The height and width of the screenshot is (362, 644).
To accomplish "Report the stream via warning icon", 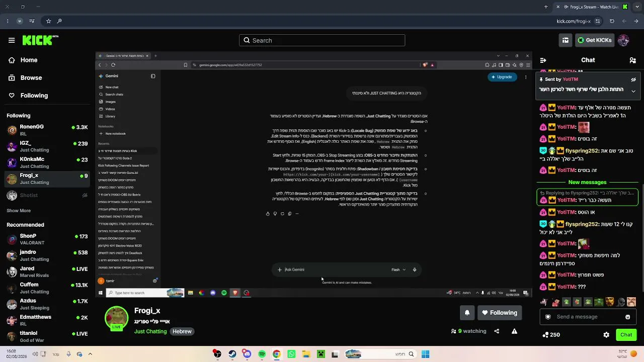I will (x=514, y=331).
